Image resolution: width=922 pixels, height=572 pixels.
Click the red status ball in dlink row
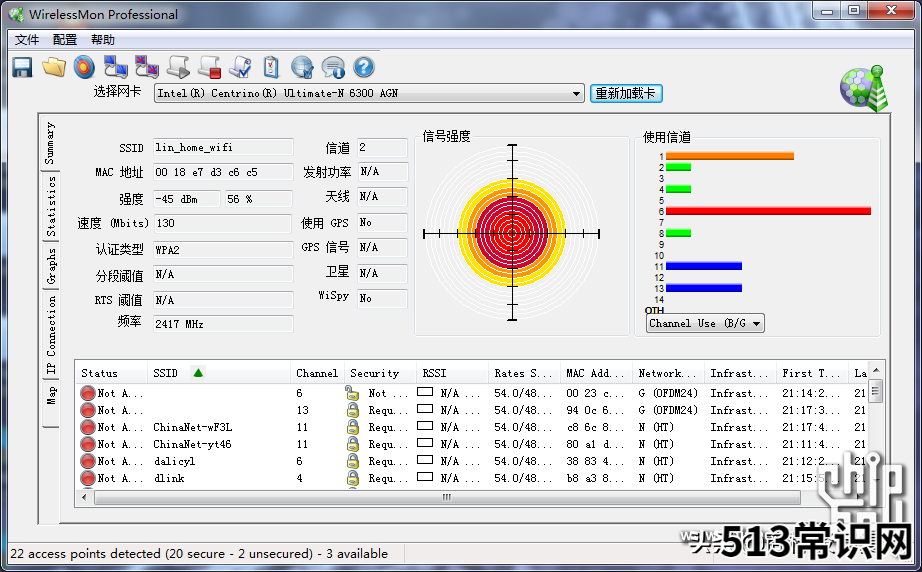click(88, 479)
